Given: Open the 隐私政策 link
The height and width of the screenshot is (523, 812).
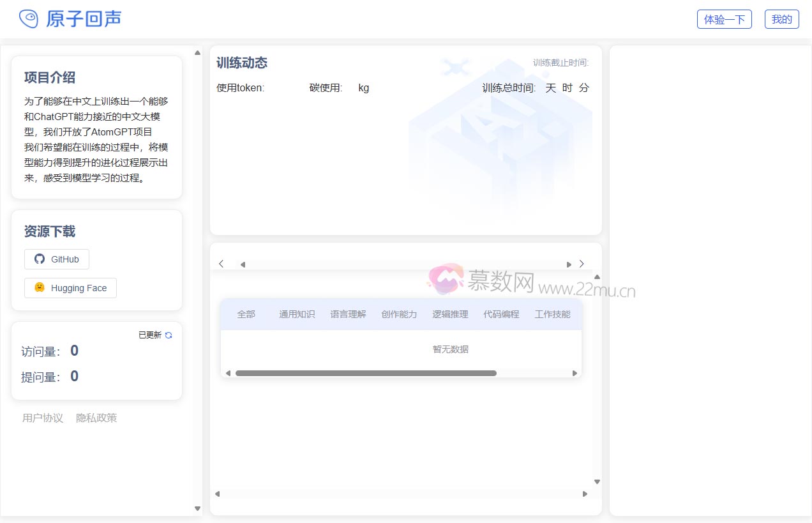Looking at the screenshot, I should pos(96,418).
